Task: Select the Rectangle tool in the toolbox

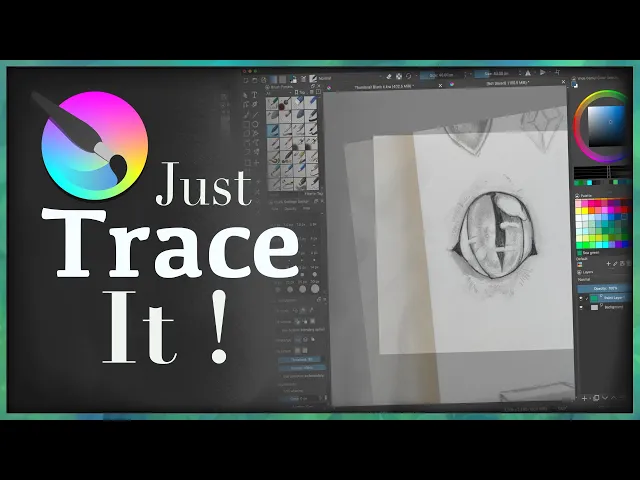Action: (246, 124)
